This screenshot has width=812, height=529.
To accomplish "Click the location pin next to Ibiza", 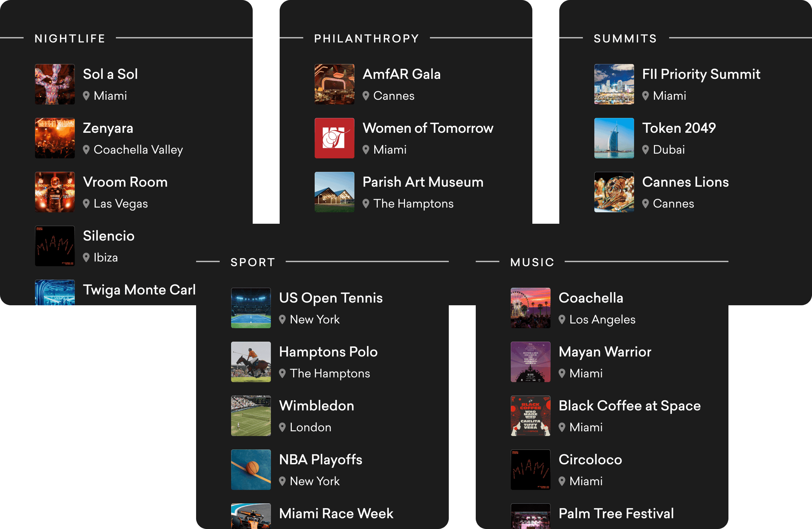I will pos(86,257).
